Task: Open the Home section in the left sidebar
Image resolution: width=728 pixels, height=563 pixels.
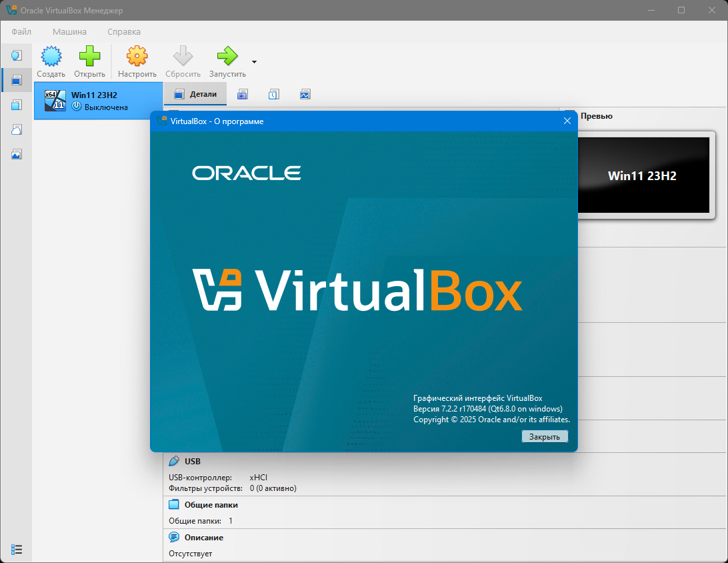Action: coord(16,56)
